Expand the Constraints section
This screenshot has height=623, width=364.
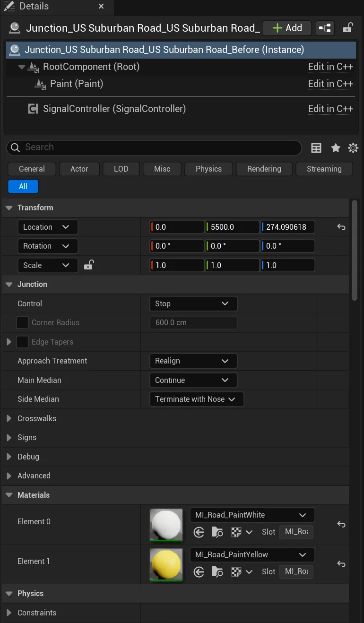[9, 613]
